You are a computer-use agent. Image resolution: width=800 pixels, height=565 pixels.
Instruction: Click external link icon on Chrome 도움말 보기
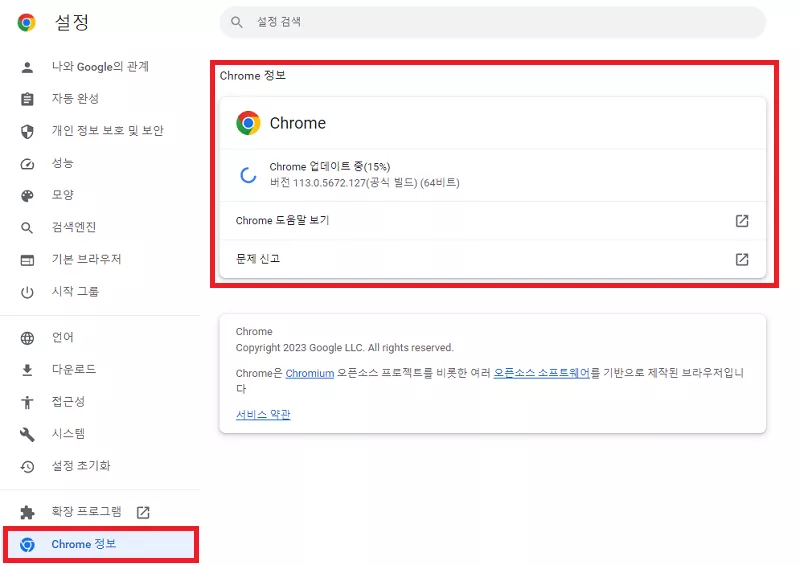[742, 221]
